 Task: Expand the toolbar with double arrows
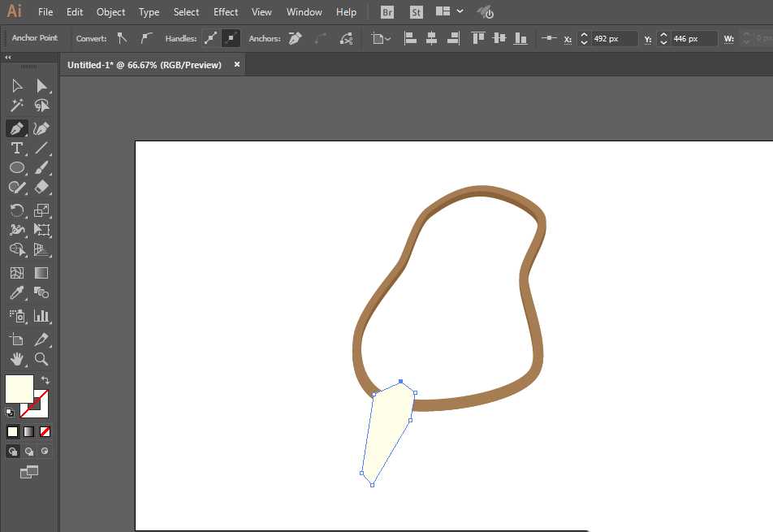pos(8,58)
